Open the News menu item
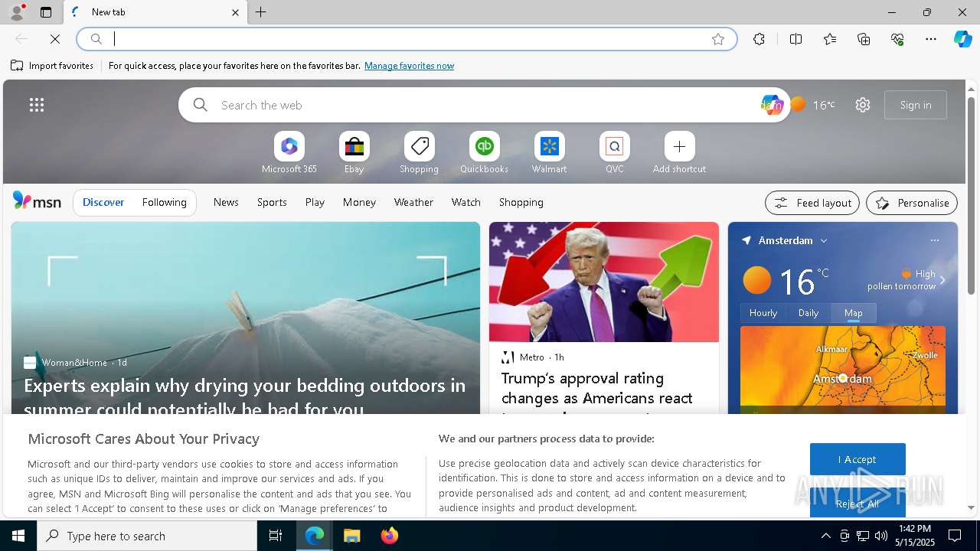Viewport: 980px width, 551px height. 226,202
